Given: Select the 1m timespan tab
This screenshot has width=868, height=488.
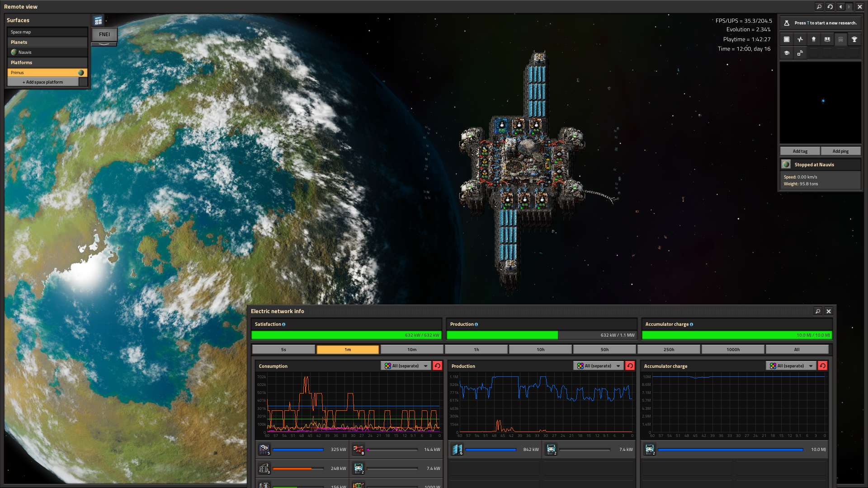Looking at the screenshot, I should click(x=348, y=350).
